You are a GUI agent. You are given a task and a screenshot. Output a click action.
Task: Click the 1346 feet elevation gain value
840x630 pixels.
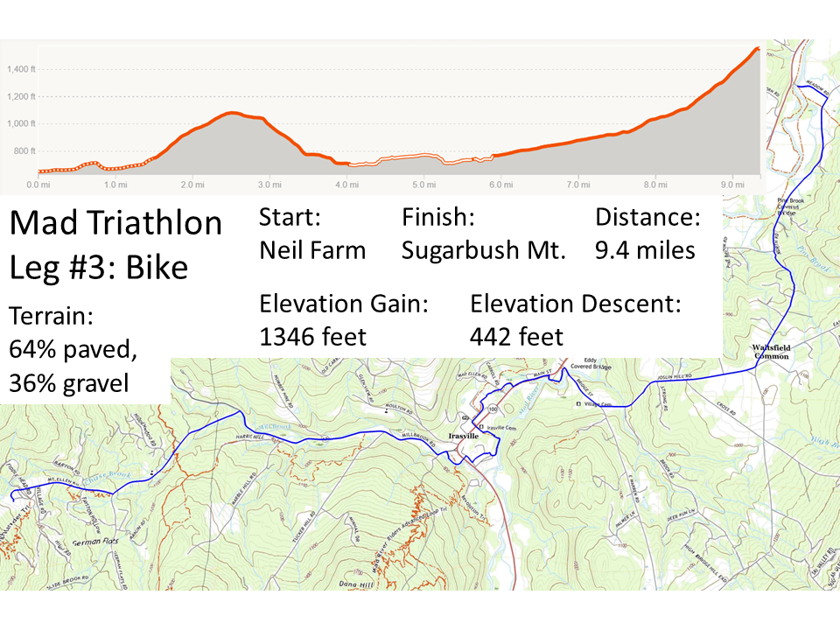click(x=313, y=337)
